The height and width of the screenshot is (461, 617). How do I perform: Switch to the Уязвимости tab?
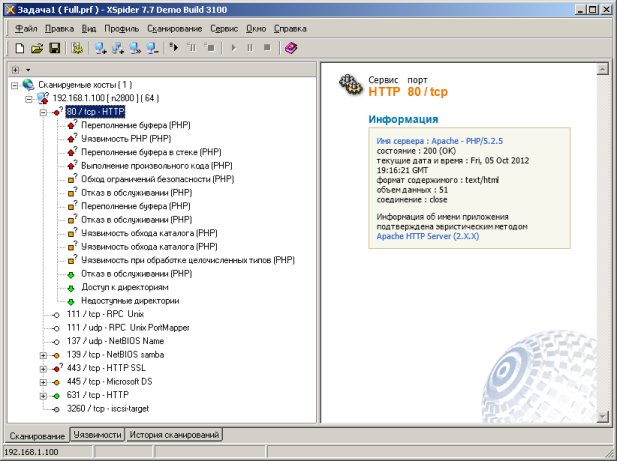97,435
